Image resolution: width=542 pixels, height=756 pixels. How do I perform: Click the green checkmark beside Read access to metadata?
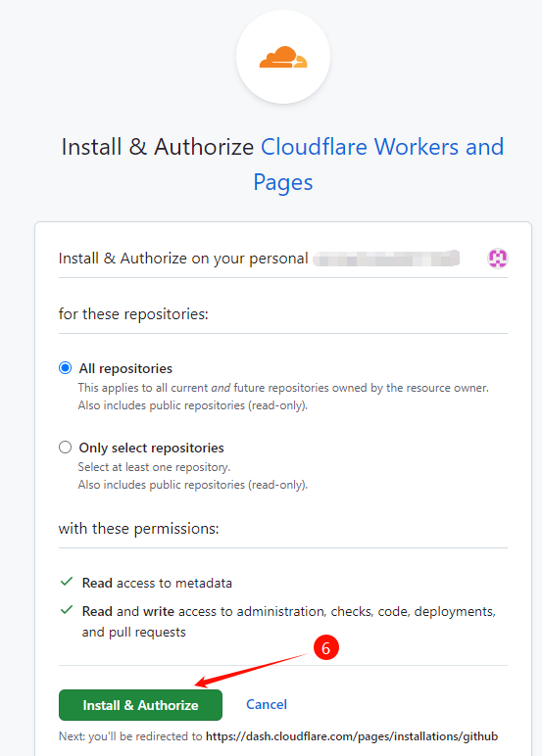point(67,582)
